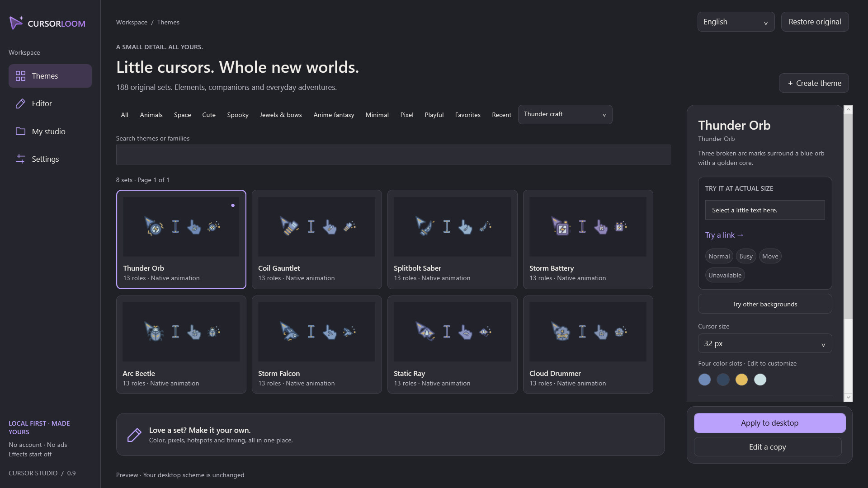Open Settings via its sliders icon
The image size is (868, 488).
20,159
